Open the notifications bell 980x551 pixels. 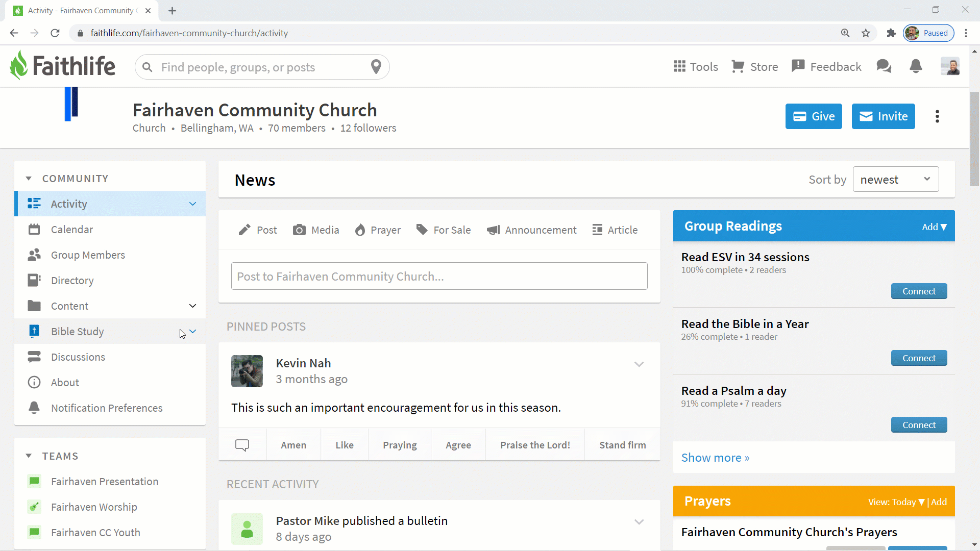(x=916, y=66)
